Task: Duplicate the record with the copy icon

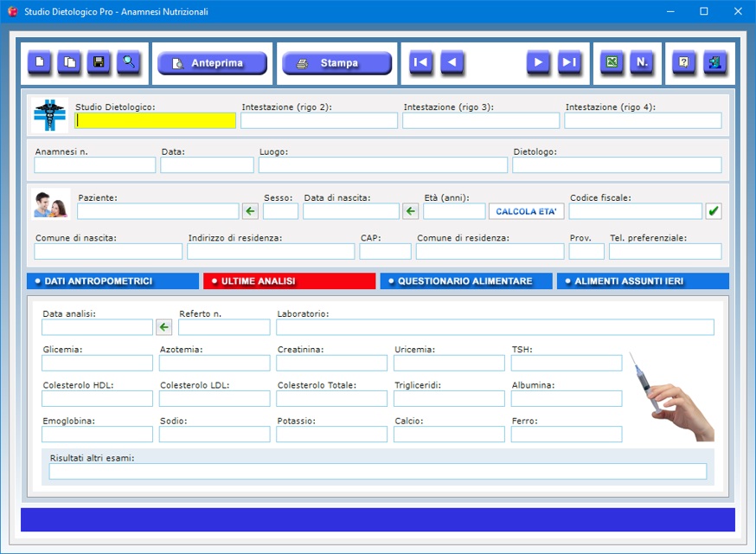Action: [69, 62]
